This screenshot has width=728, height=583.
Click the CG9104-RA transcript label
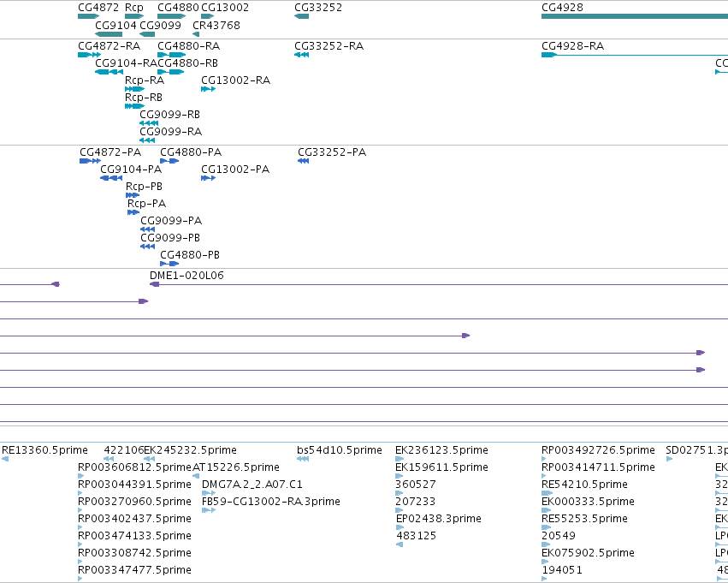coord(127,63)
